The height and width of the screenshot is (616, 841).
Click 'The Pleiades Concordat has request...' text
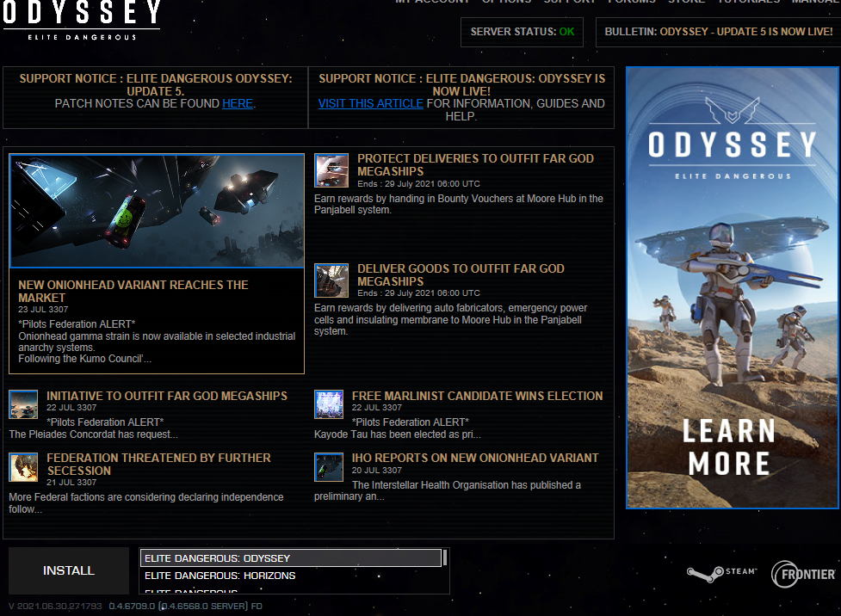click(x=93, y=434)
